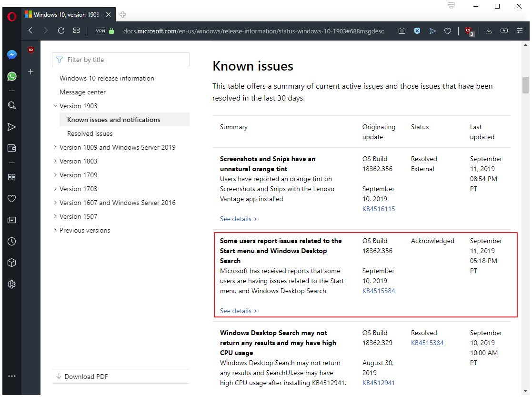Open Easy Setup with the sliders icon

pos(519,31)
